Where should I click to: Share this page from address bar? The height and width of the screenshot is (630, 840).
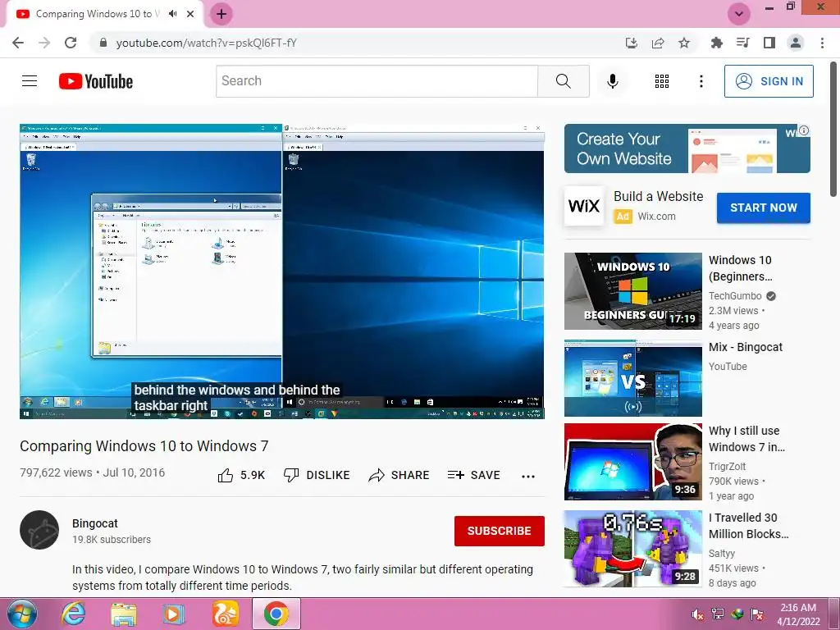pos(658,43)
